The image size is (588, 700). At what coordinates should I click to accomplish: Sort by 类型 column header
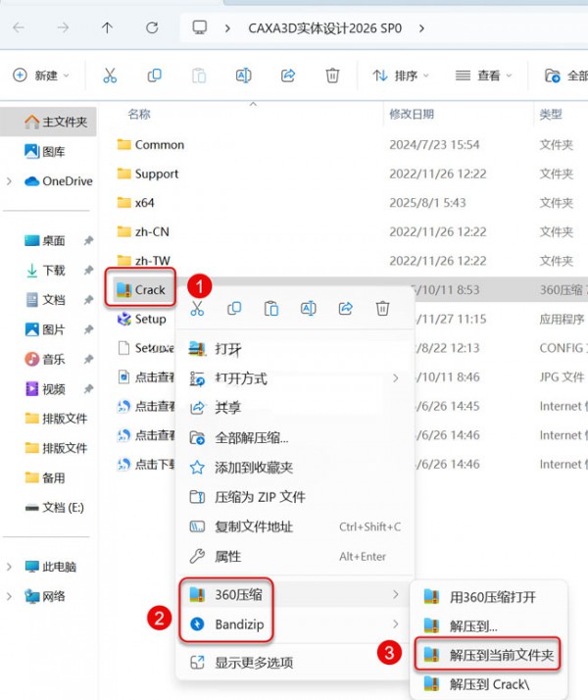pyautogui.click(x=551, y=115)
